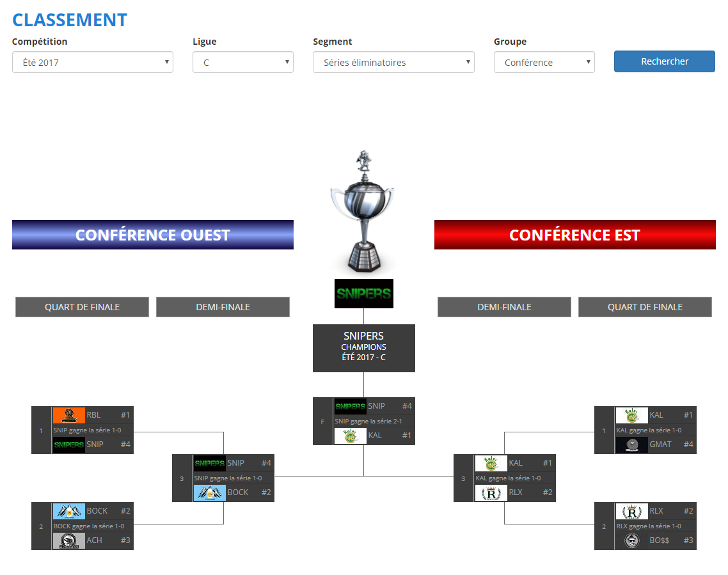This screenshot has width=728, height=575.
Task: Click the West Quart de finale header
Action: click(82, 307)
